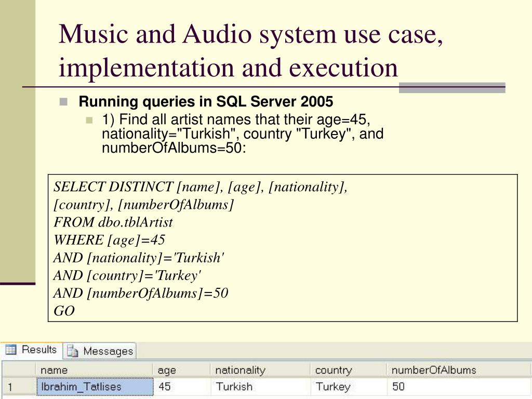532x399 pixels.
Task: Click the Messages tab page icon
Action: (73, 351)
